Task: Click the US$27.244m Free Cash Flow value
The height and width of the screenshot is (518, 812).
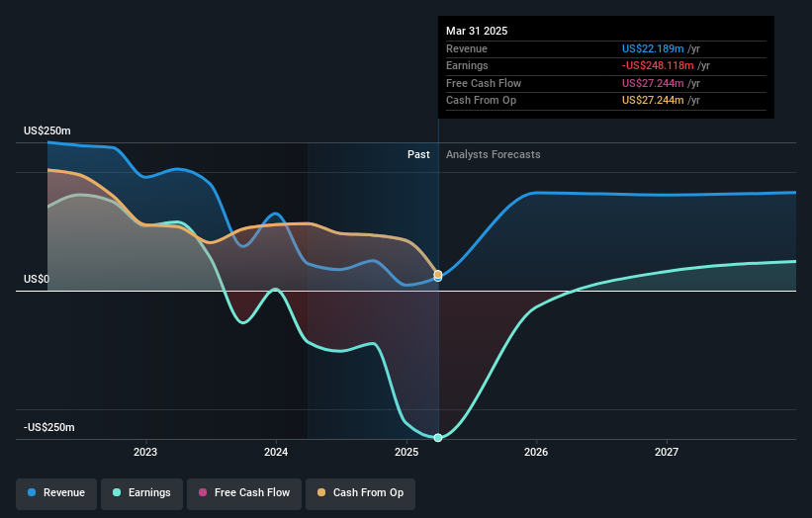Action: (653, 83)
